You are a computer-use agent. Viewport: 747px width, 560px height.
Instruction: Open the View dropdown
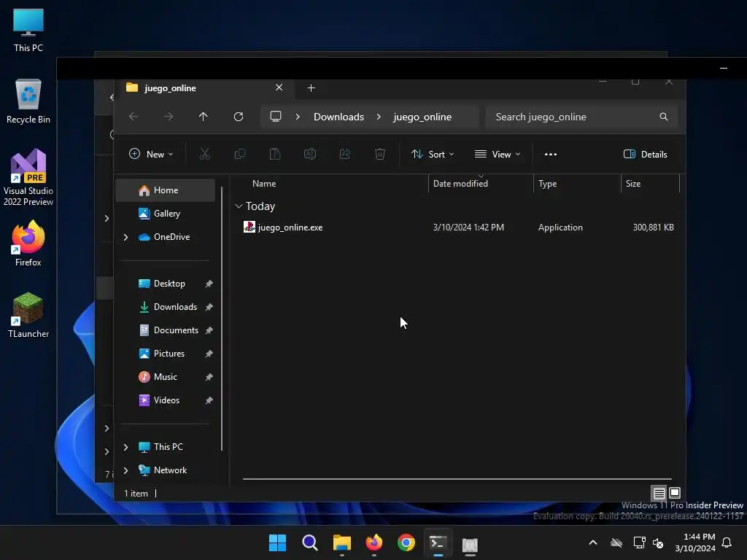(x=498, y=155)
